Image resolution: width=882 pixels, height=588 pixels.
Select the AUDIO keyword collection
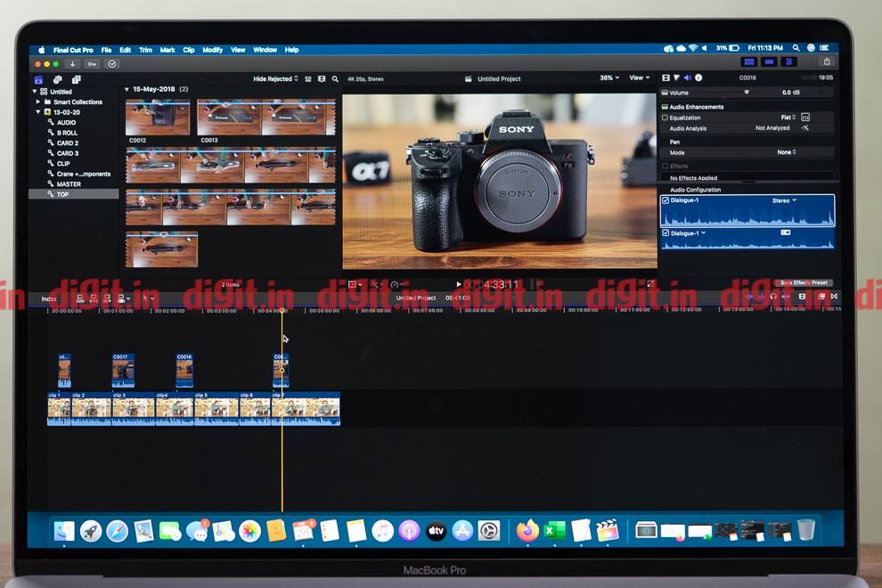coord(66,122)
